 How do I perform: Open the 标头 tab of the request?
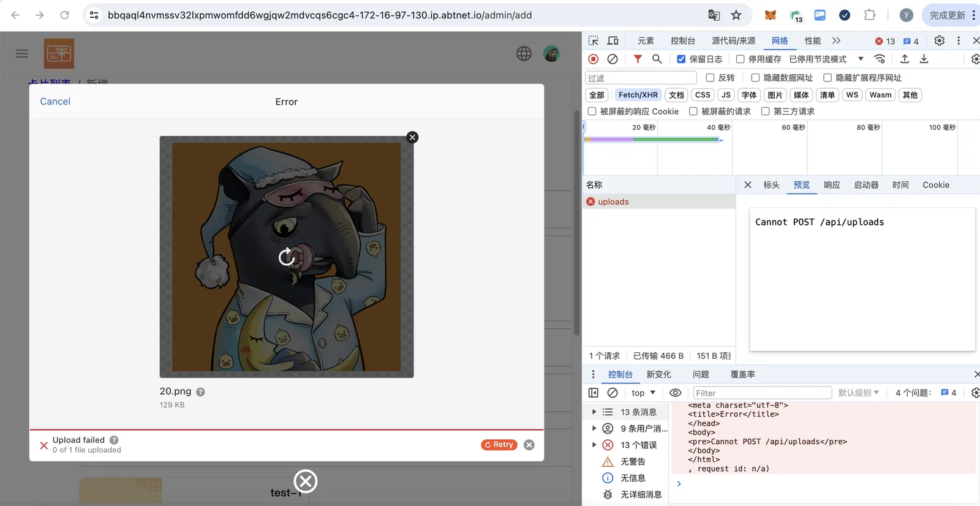coord(771,185)
